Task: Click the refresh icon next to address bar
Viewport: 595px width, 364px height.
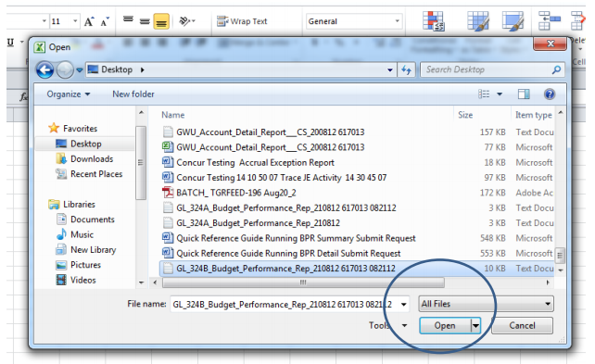Action: 407,69
